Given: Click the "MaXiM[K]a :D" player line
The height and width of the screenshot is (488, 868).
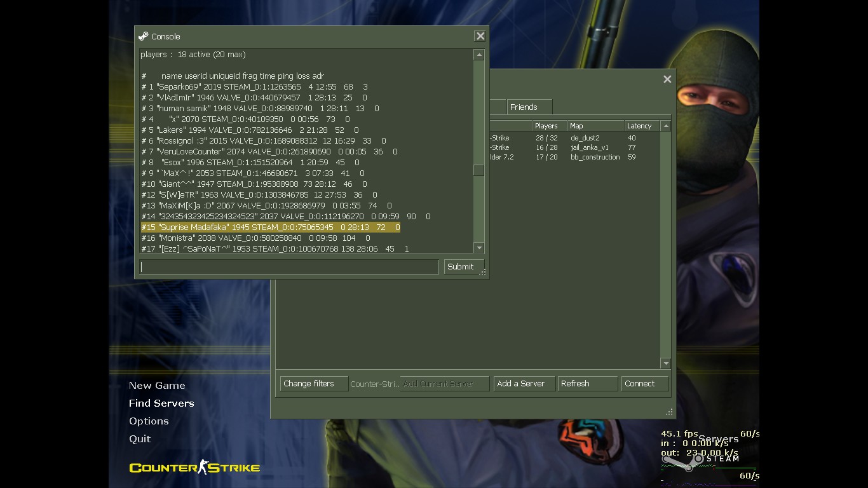Looking at the screenshot, I should [x=266, y=205].
